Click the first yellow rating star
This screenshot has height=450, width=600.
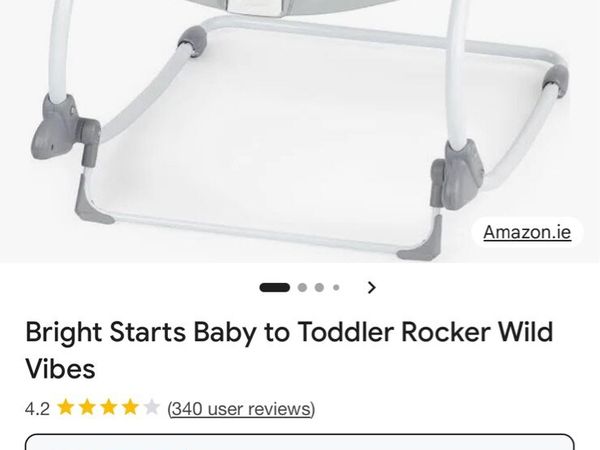tap(65, 407)
